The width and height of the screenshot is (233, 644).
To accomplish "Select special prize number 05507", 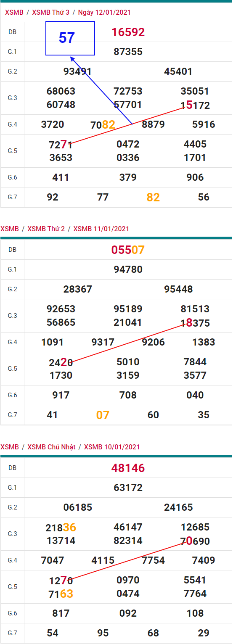I will pyautogui.click(x=128, y=250).
